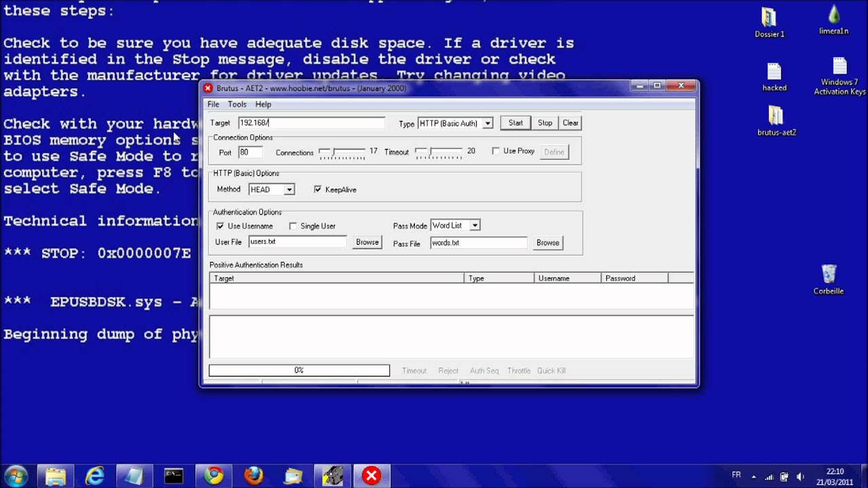This screenshot has height=488, width=868.
Task: Focus the Pass File text field
Action: tap(479, 243)
